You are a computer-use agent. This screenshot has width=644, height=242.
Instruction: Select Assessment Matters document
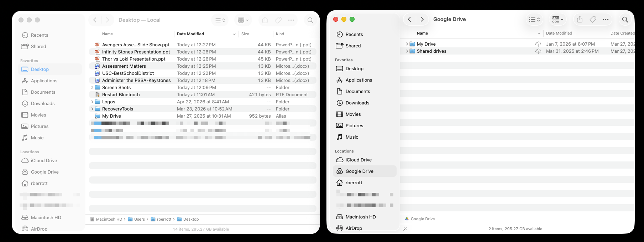point(203,66)
